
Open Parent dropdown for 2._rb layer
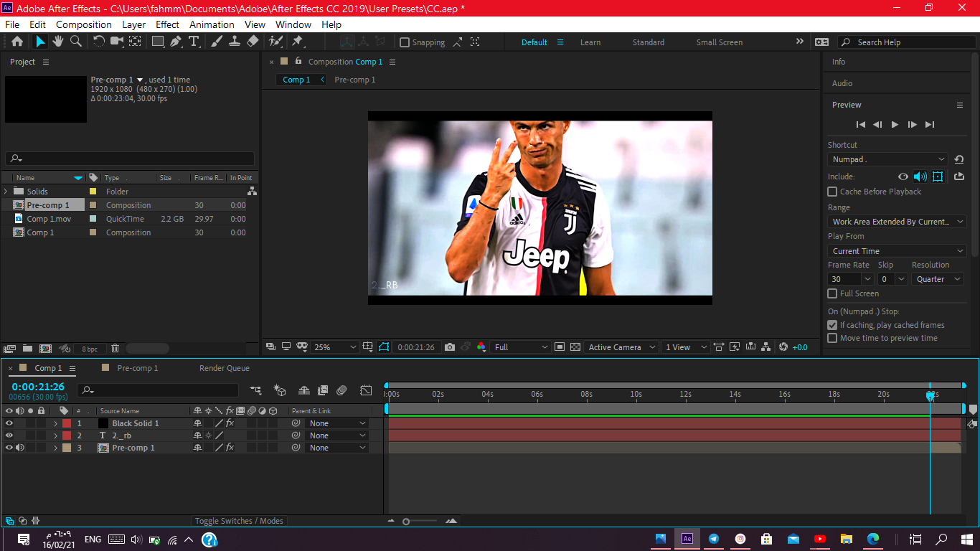tap(337, 435)
